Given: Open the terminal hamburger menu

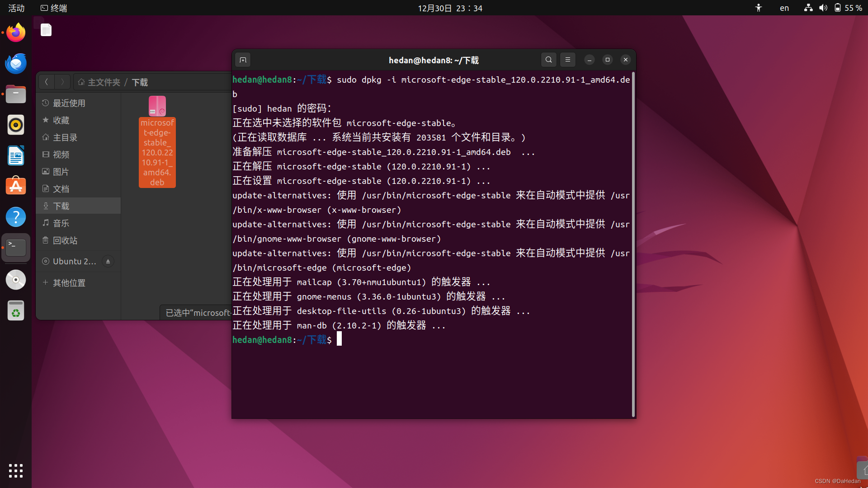Looking at the screenshot, I should click(568, 60).
